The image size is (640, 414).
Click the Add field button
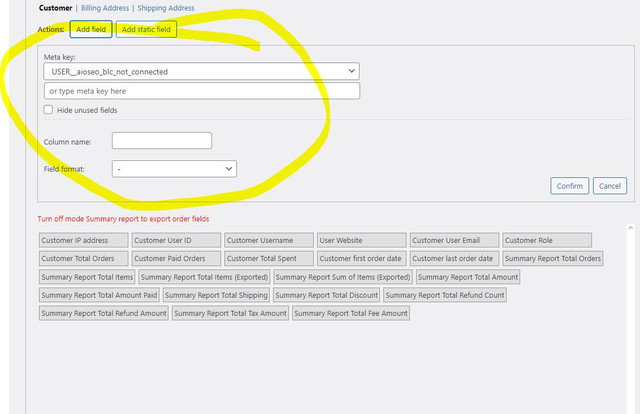91,29
